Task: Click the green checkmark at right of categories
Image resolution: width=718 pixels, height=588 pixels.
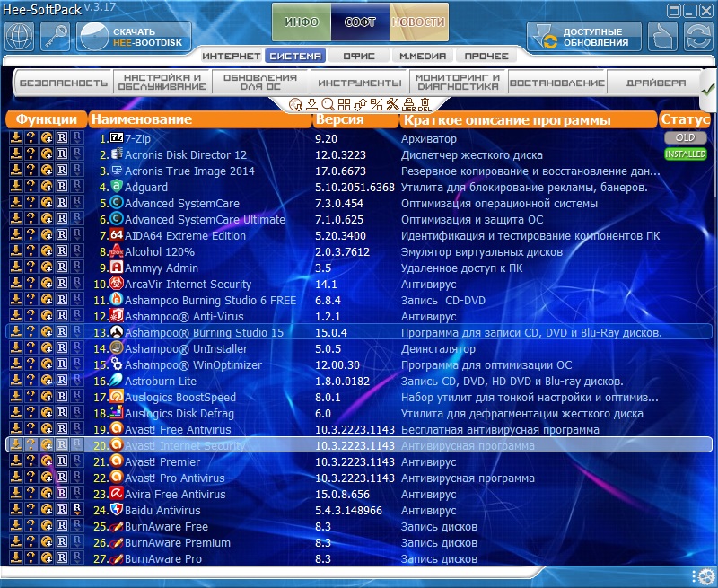Action: pos(706,88)
